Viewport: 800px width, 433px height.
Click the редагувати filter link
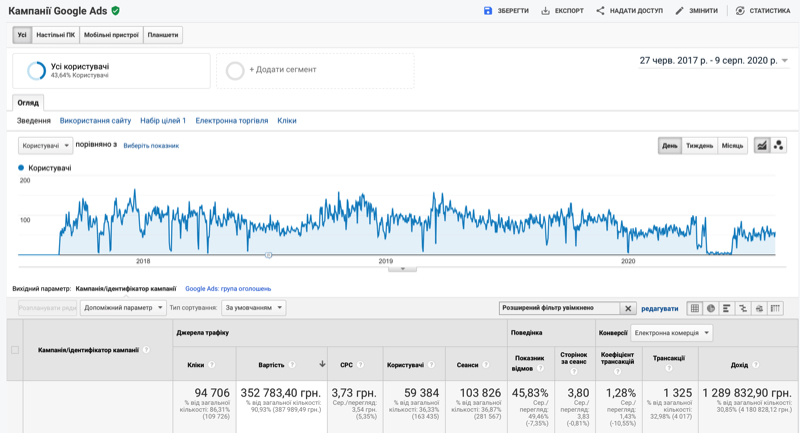(659, 309)
